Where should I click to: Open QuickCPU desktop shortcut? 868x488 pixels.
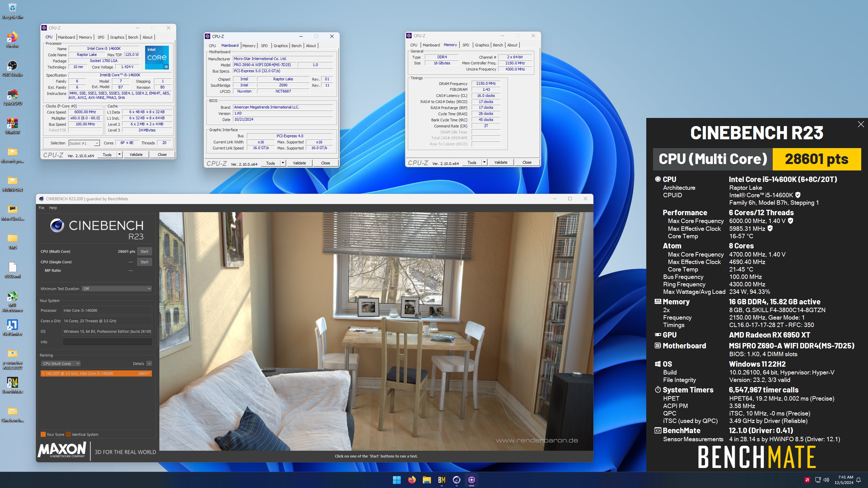[x=12, y=97]
